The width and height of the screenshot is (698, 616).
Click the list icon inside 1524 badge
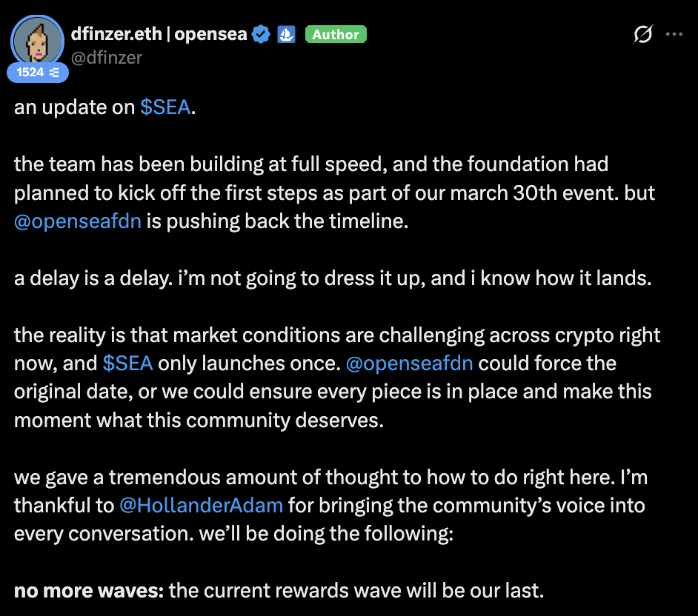pyautogui.click(x=54, y=72)
